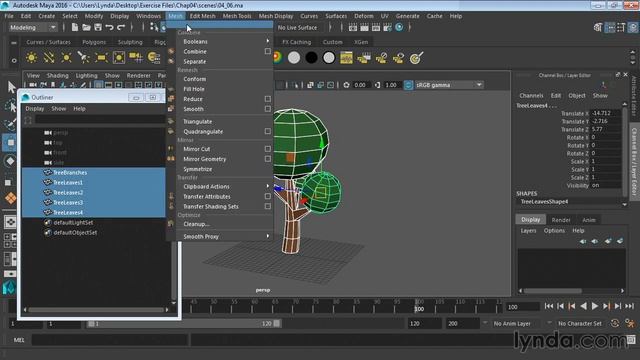Click the gray material shelf icon
Viewport: 640px width, 360px height.
294,58
